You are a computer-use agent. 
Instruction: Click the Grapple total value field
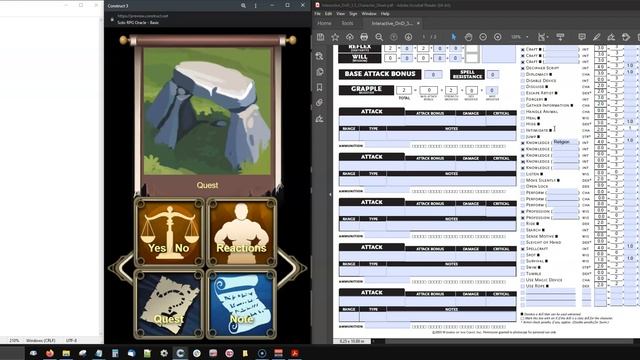tap(404, 90)
